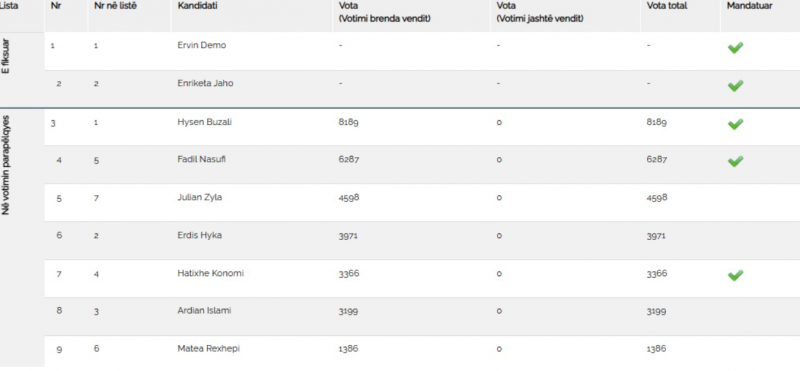800x371 pixels.
Task: Click the Në votimin parapëlqyes list label
Action: pyautogui.click(x=6, y=167)
